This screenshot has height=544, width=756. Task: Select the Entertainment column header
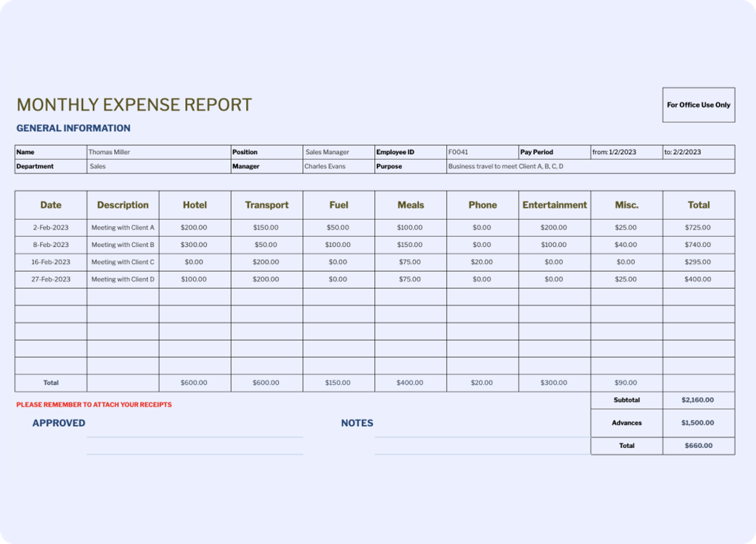pyautogui.click(x=554, y=205)
